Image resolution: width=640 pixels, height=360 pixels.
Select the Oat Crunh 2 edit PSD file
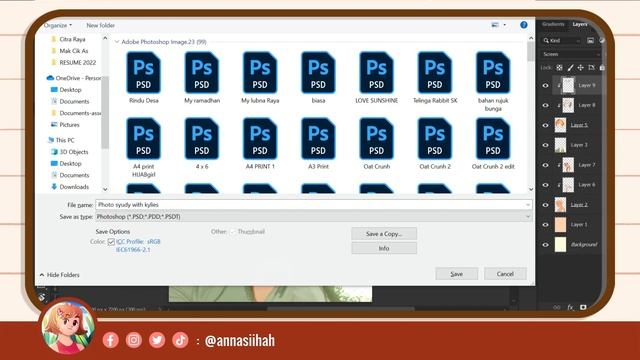point(493,144)
